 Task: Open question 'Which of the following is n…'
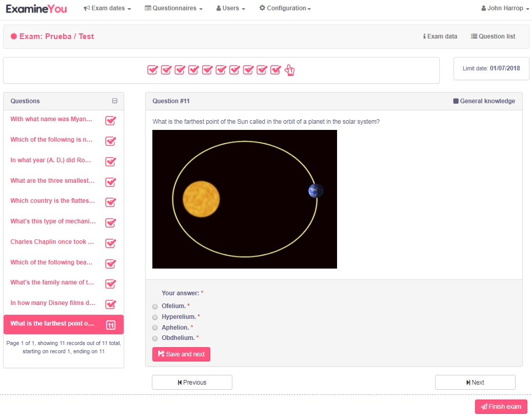pos(51,140)
